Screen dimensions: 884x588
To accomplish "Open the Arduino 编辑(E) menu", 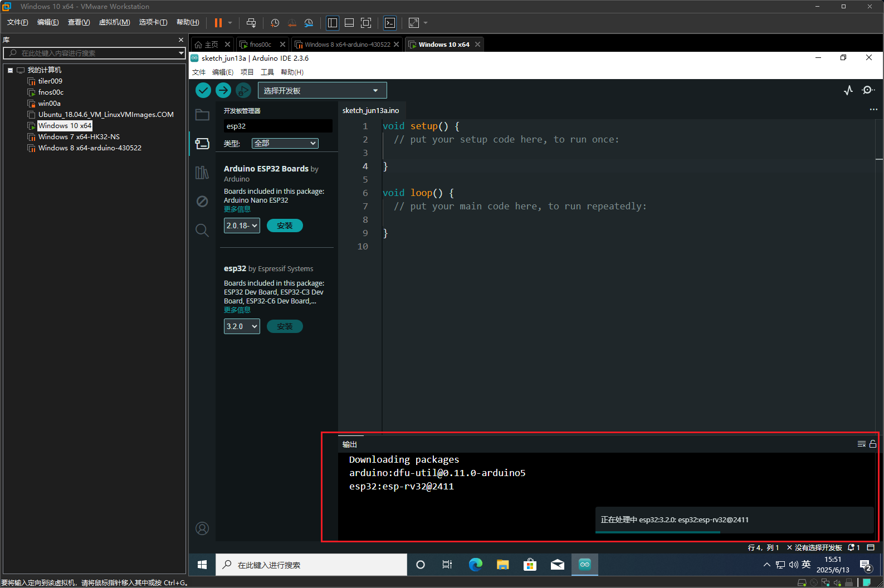I will [x=223, y=72].
